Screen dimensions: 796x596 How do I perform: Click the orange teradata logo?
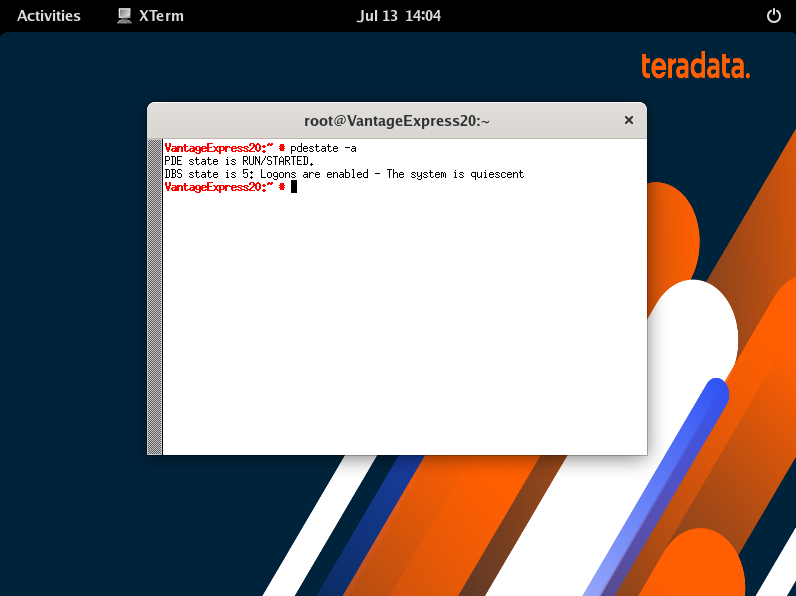coord(695,65)
